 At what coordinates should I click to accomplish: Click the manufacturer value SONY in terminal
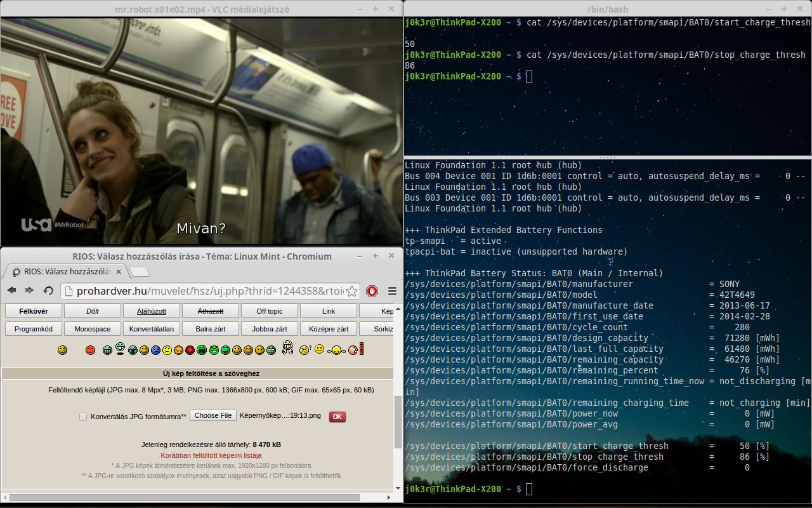tap(730, 284)
